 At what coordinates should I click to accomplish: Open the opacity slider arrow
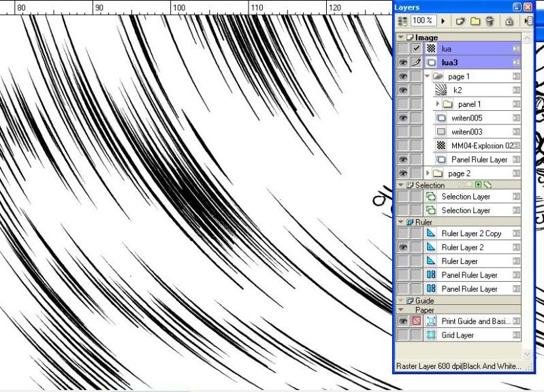[443, 21]
